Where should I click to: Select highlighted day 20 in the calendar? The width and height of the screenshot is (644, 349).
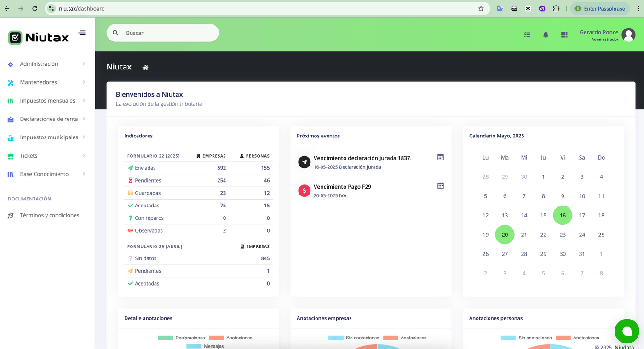[505, 235]
